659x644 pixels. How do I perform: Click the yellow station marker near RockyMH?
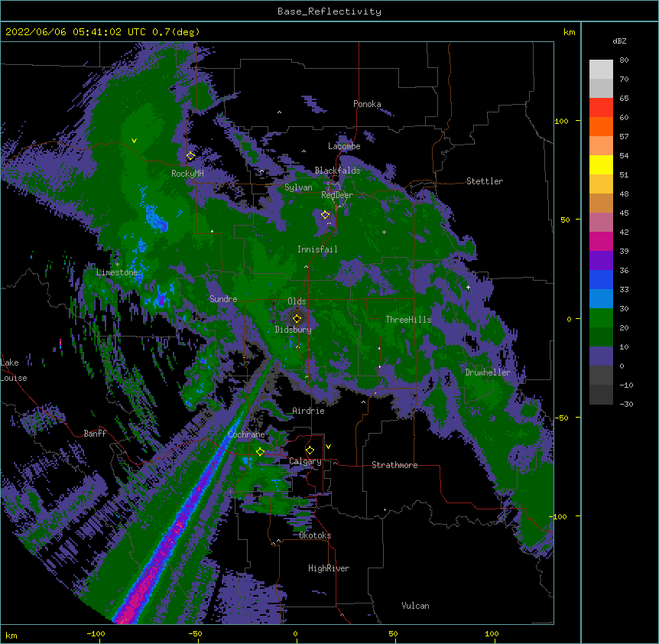[x=190, y=156]
